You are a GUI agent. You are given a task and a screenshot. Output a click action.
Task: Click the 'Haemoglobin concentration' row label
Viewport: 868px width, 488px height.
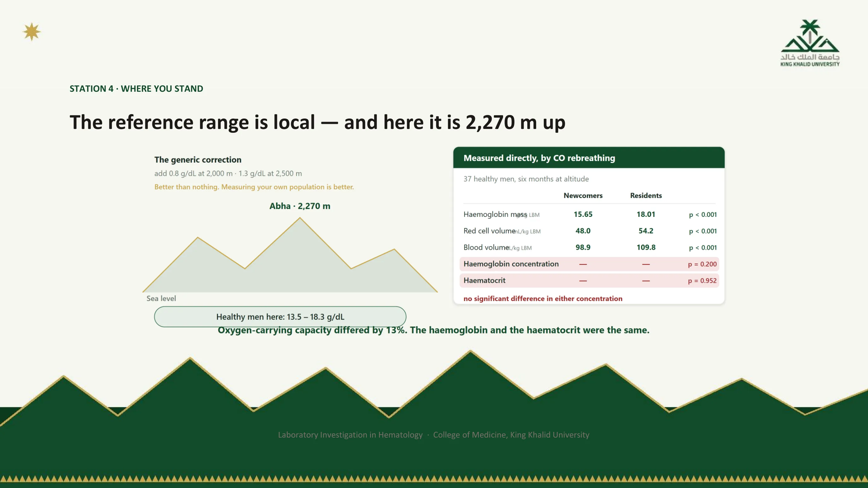coord(511,264)
